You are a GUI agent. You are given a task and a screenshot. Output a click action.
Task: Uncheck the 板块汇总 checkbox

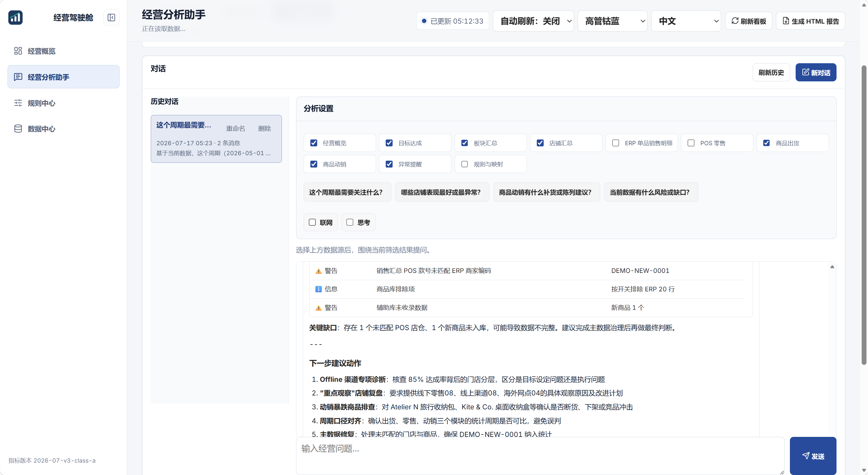[x=465, y=143]
